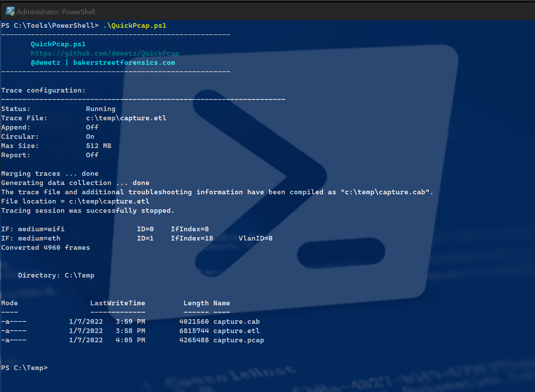Viewport: 535px width, 392px height.
Task: Click the Trace File path c:\temp\capture.etl
Action: pyautogui.click(x=126, y=118)
